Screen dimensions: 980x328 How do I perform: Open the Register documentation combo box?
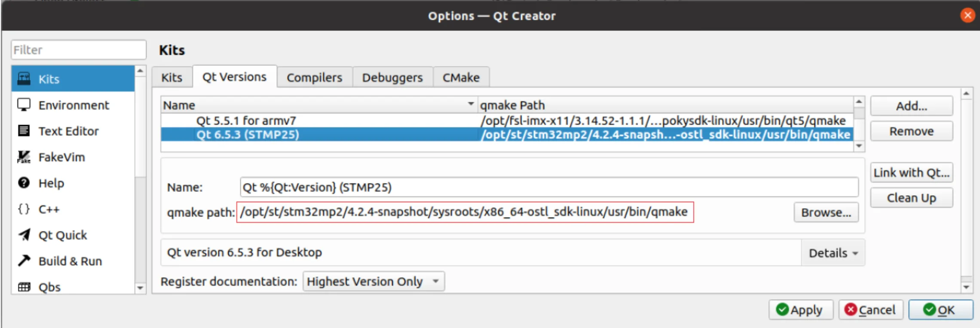(x=374, y=282)
